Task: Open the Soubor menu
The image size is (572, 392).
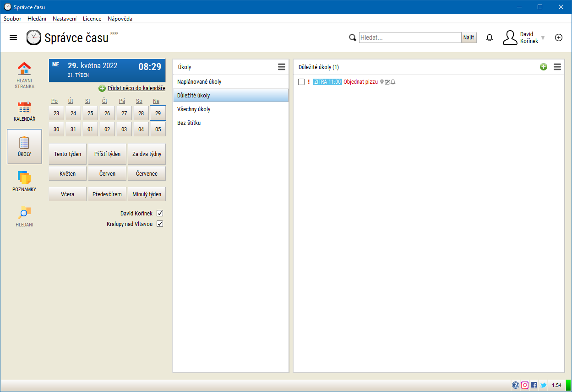Action: [12, 19]
